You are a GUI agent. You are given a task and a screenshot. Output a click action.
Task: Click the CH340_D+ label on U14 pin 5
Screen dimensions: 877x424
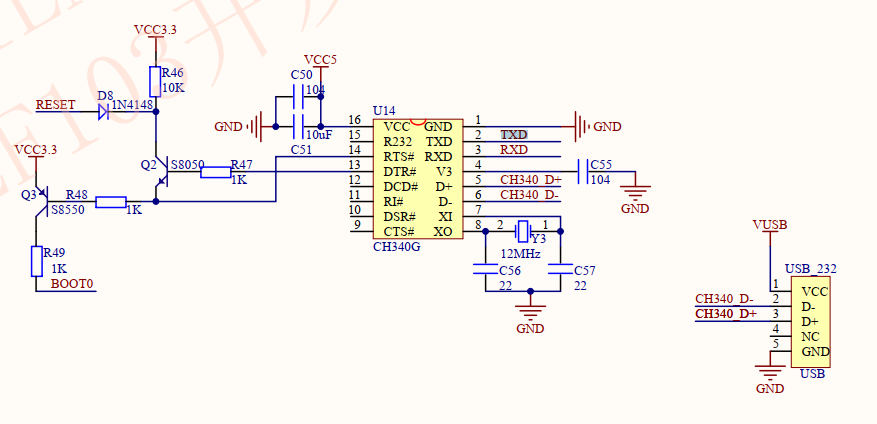pyautogui.click(x=531, y=180)
